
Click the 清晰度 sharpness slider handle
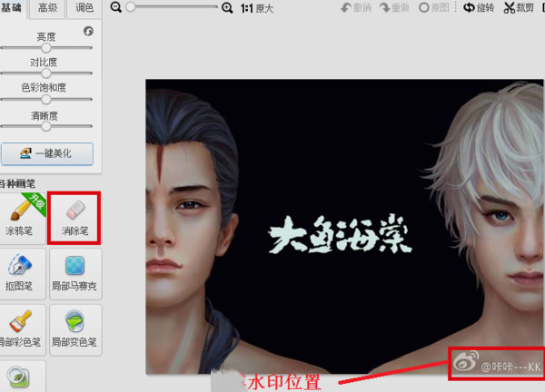(x=46, y=126)
